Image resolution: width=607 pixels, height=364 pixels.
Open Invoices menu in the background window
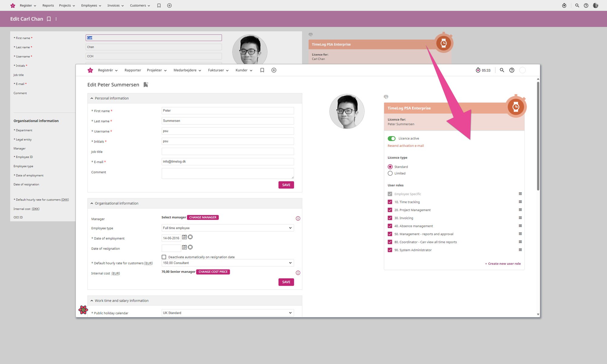pyautogui.click(x=115, y=5)
